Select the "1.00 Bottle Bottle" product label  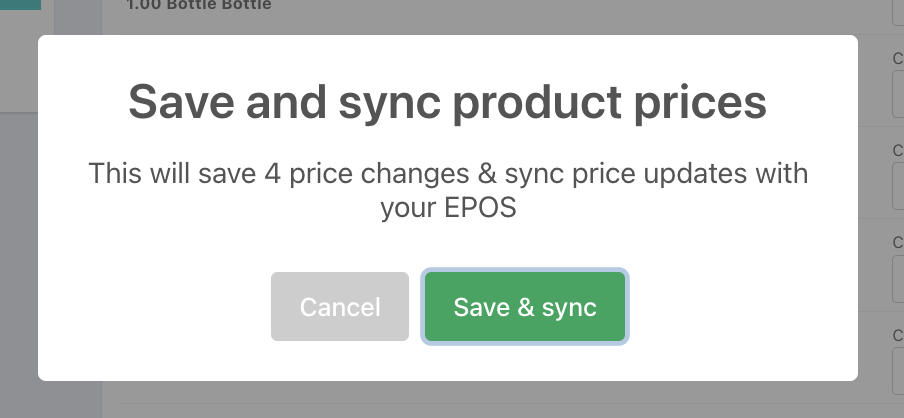tap(199, 5)
